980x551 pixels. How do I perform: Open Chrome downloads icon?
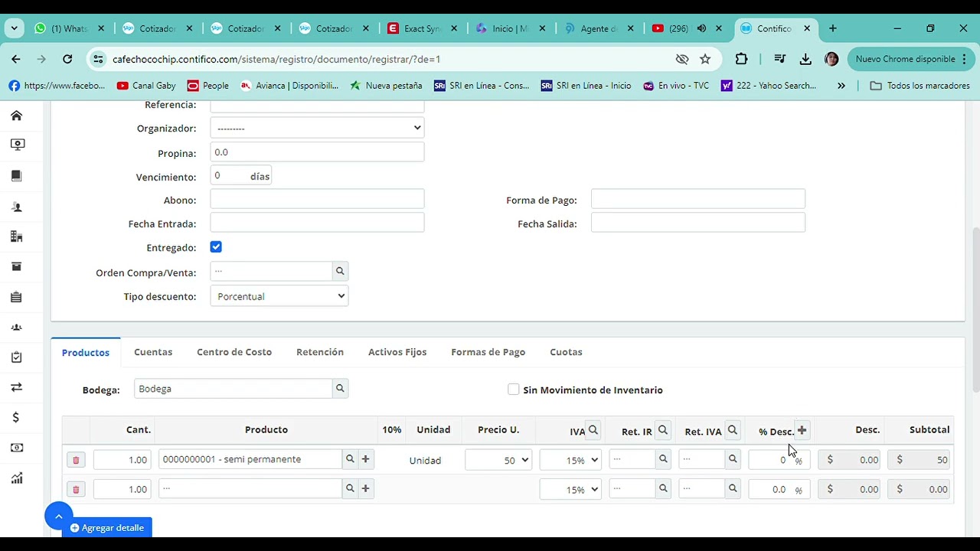[x=805, y=59]
